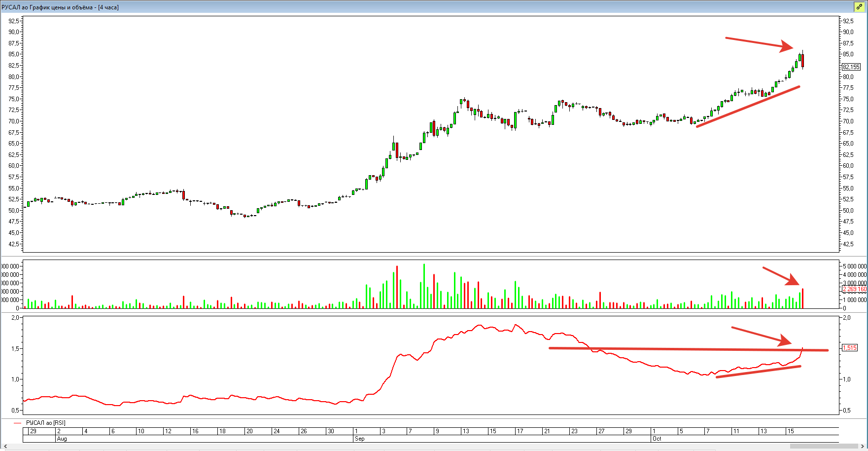
Task: Click the RSI value label 1,515
Action: [850, 348]
